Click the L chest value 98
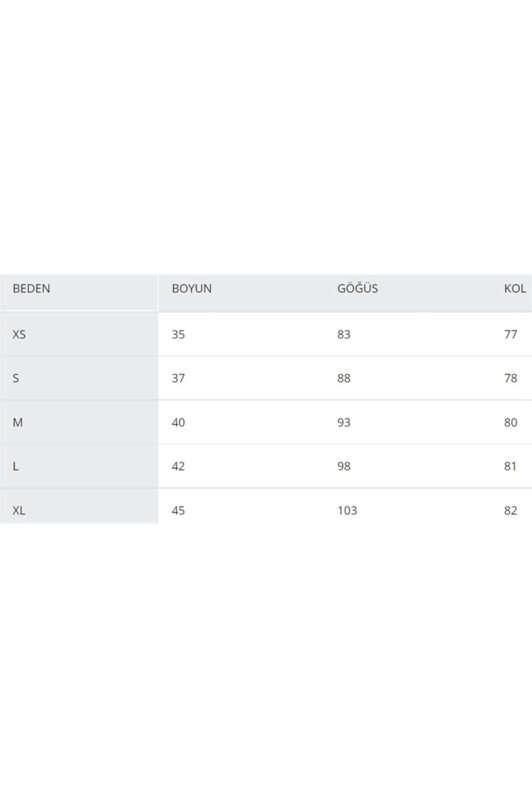This screenshot has height=798, width=532. (344, 466)
